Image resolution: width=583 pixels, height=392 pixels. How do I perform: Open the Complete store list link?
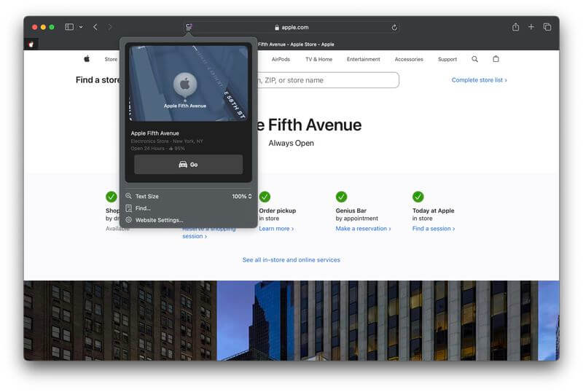click(x=479, y=80)
